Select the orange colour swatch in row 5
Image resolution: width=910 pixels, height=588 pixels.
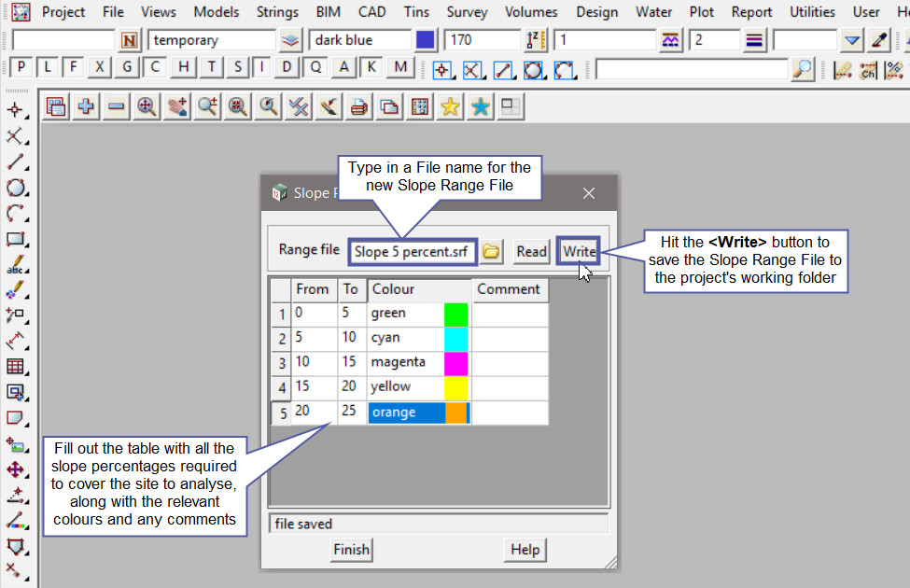(x=455, y=413)
